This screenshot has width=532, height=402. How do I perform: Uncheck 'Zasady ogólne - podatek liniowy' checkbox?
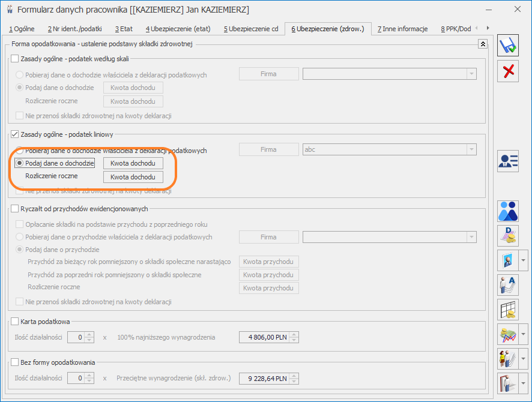[x=16, y=135]
